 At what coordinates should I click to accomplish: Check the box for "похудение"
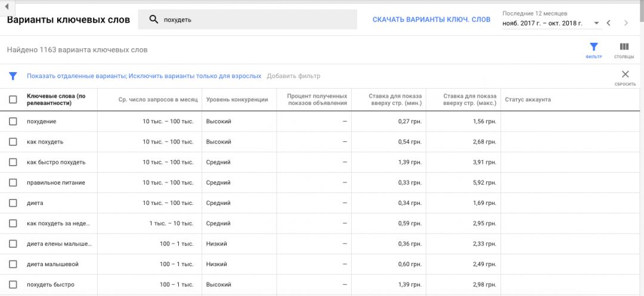click(13, 121)
